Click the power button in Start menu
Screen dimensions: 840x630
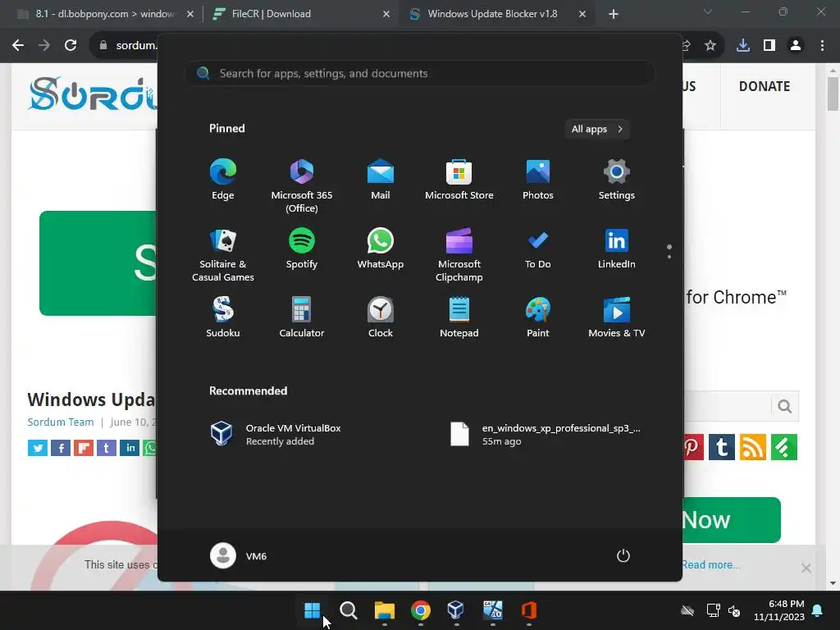623,555
